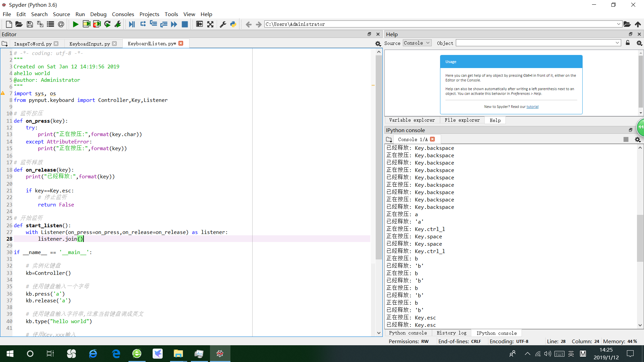Maximize current pane icon
Screen dimensions: 644x362
199,24
